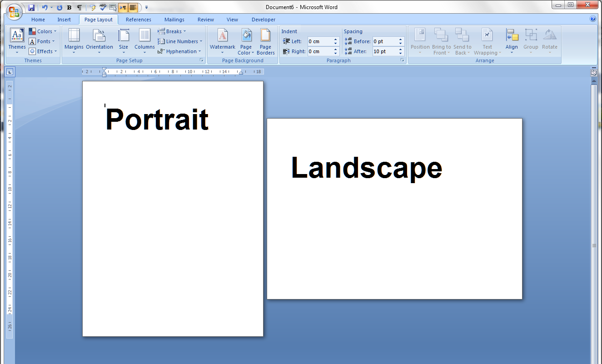
Task: Open the Page Setup dialog launcher
Action: (201, 60)
